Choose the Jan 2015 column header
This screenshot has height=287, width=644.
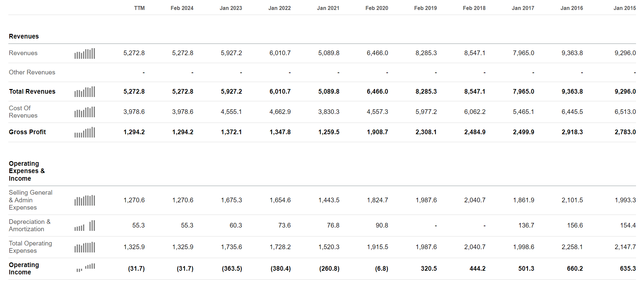624,8
